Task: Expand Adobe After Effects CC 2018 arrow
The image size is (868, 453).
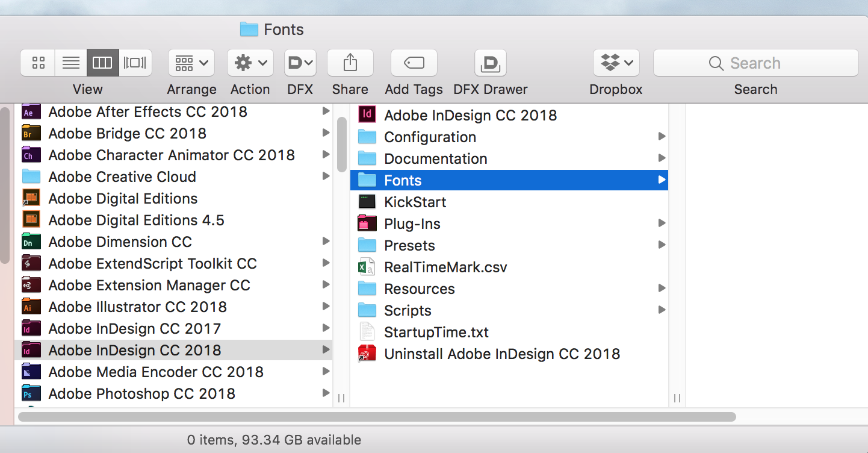Action: [x=326, y=111]
